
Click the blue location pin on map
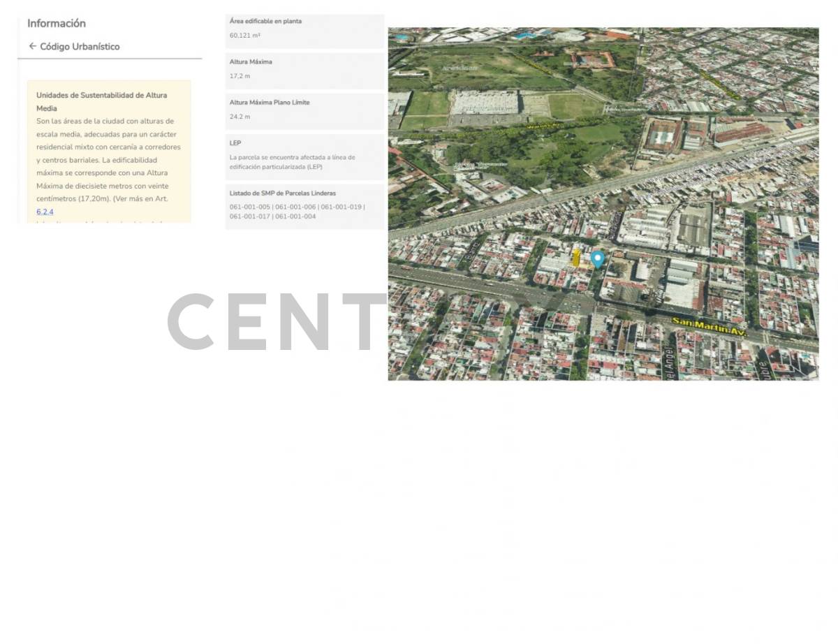coord(597,258)
